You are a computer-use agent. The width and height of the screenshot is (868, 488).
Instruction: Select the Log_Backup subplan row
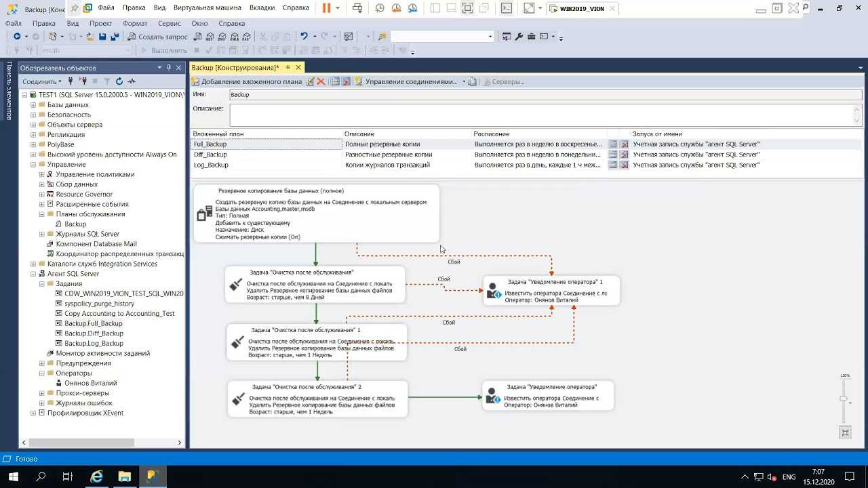(x=526, y=165)
